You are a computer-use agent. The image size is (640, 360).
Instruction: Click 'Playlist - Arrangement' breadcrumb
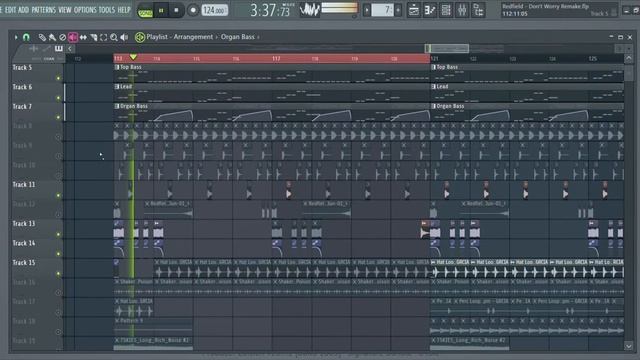point(180,37)
